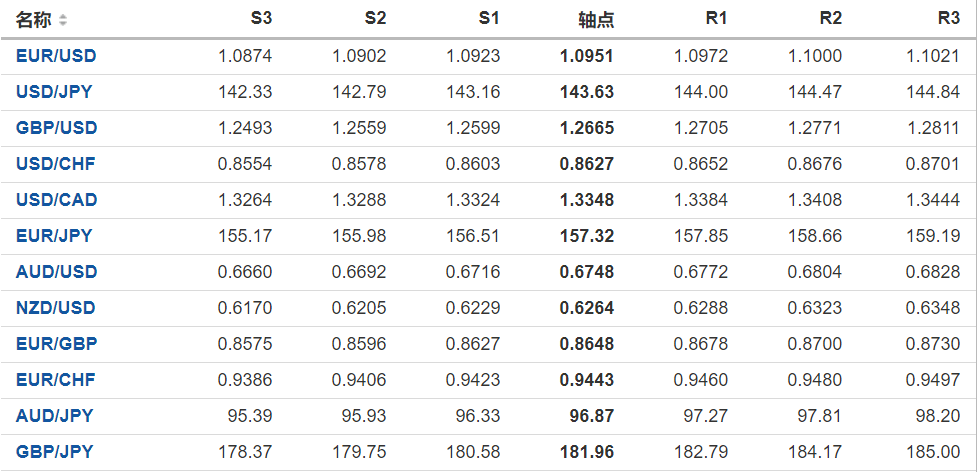Select the GBP/USD currency link
The image size is (977, 472).
tap(56, 128)
